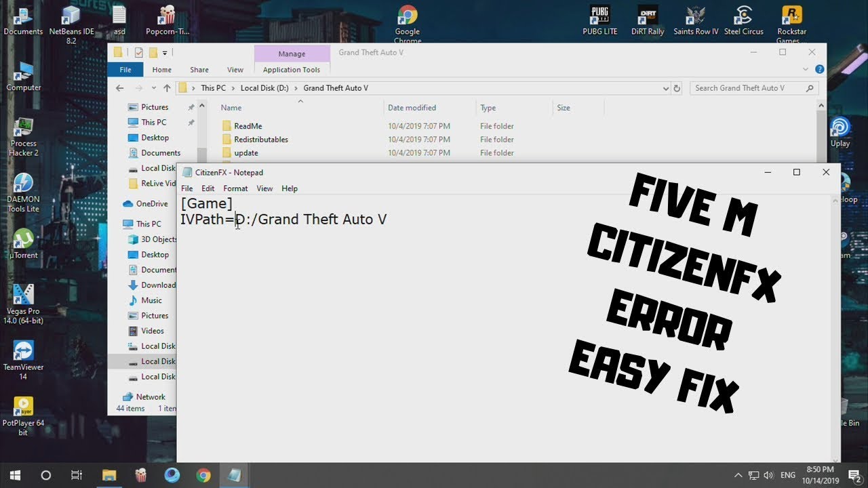Switch to Explorer Home ribbon tab
This screenshot has width=868, height=488.
pyautogui.click(x=162, y=70)
